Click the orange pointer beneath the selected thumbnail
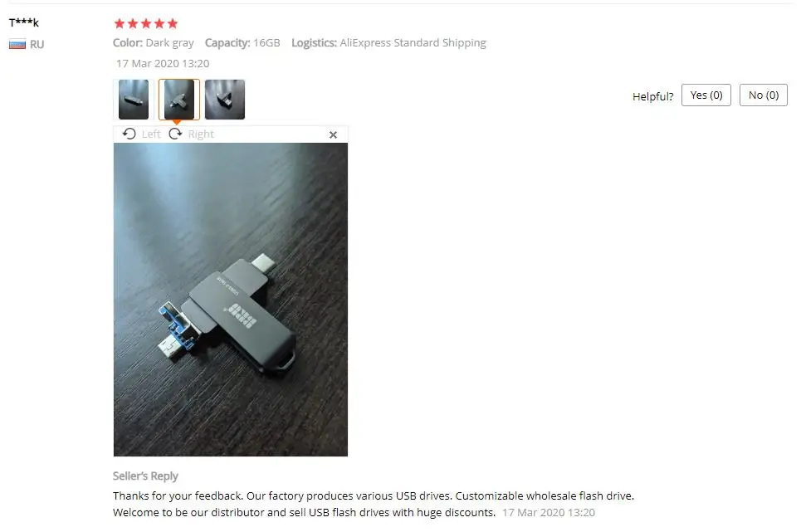This screenshot has width=801, height=532. 176,123
